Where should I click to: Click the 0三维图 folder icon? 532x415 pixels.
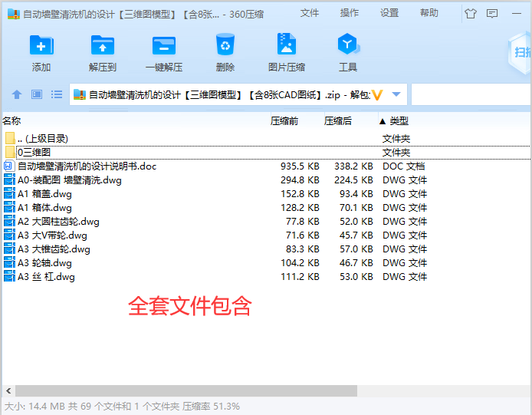(10, 152)
